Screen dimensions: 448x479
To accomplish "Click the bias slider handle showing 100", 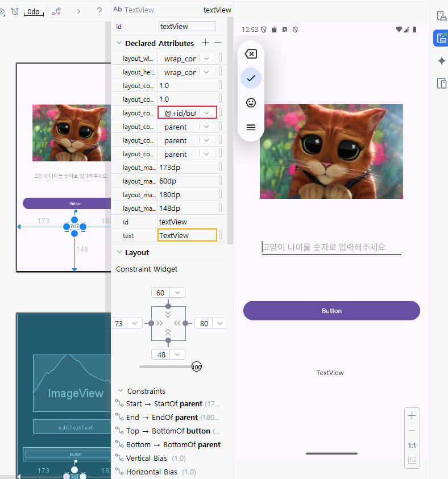I will coord(197,366).
